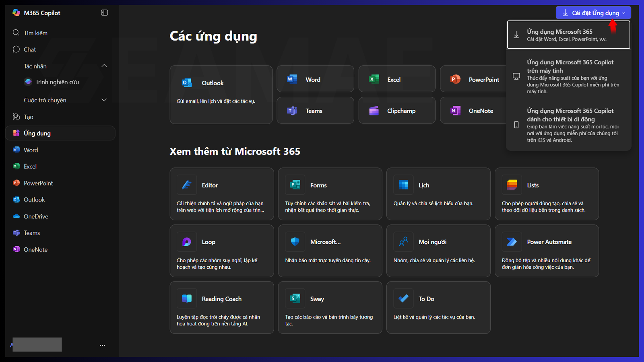Image resolution: width=644 pixels, height=362 pixels.
Task: Open the account more options ellipsis
Action: click(x=103, y=345)
